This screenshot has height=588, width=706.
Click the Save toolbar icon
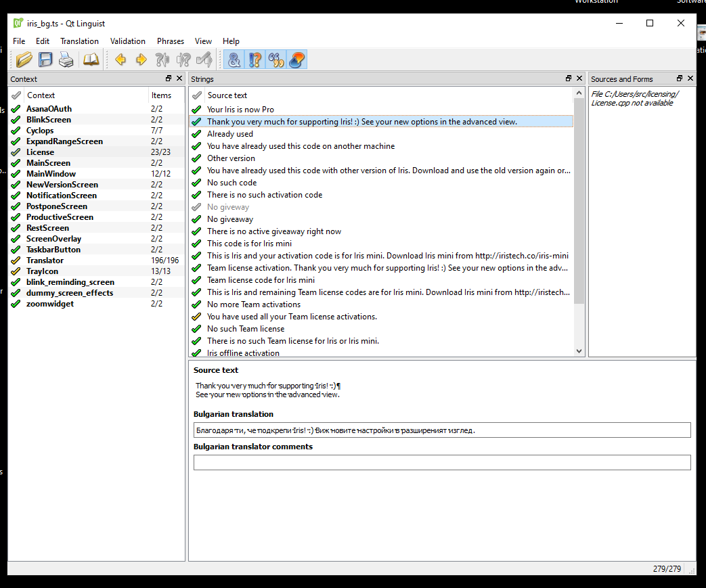pos(45,60)
